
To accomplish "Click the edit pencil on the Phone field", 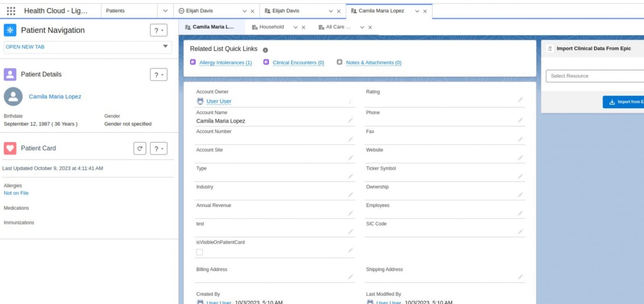I will coord(520,121).
